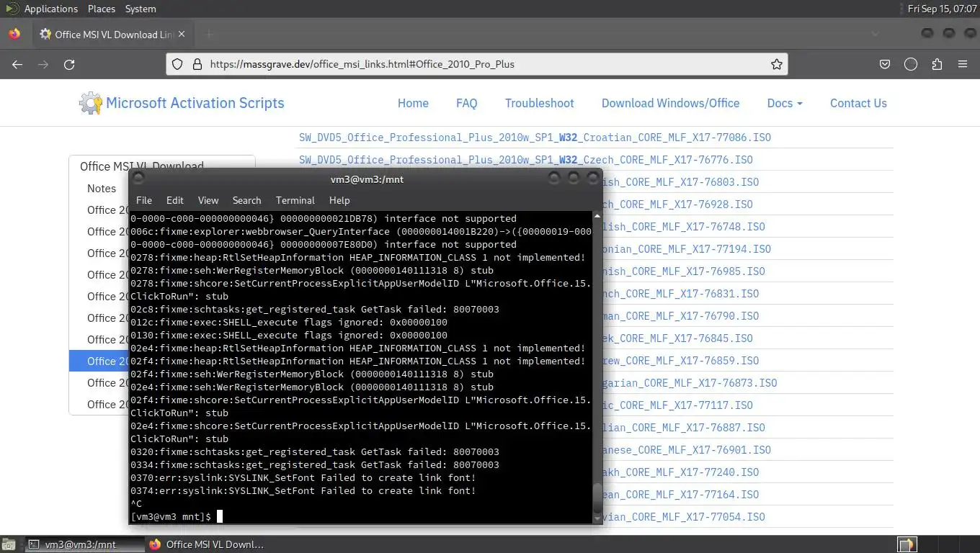Open the terminal Edit menu
The width and height of the screenshot is (980, 553).
[175, 200]
